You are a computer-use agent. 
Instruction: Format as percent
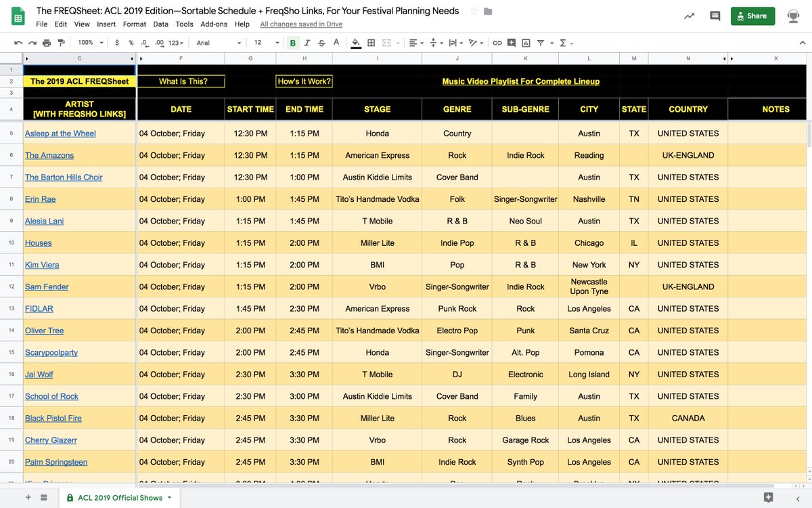[x=131, y=43]
